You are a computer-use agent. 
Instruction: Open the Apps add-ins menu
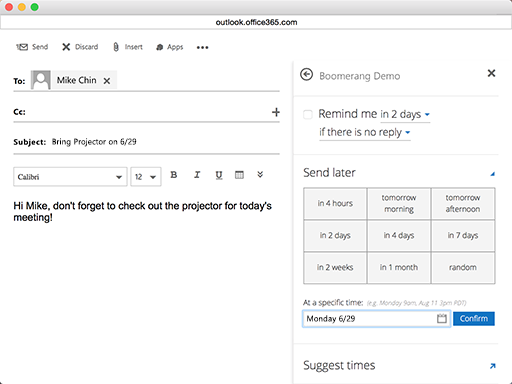pos(170,47)
